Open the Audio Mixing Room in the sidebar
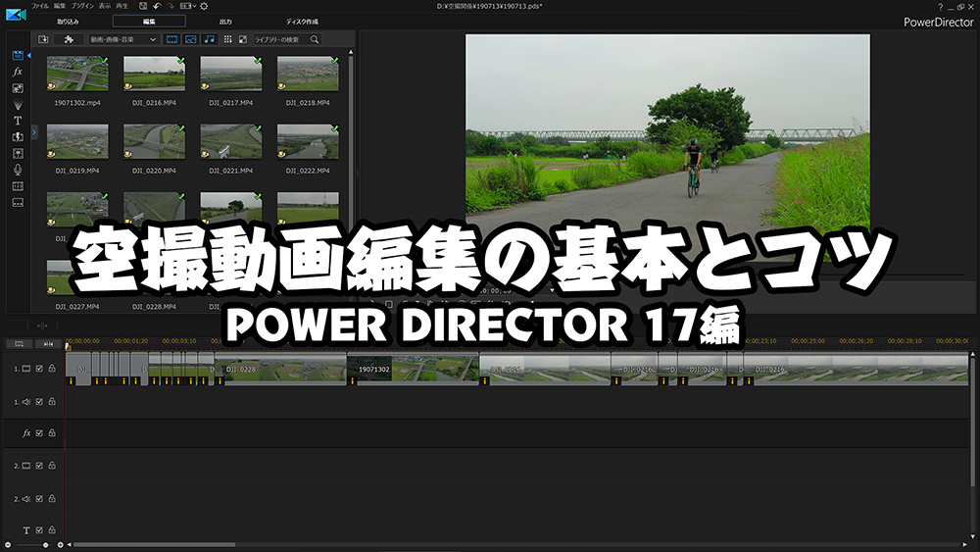This screenshot has height=552, width=980. click(18, 153)
